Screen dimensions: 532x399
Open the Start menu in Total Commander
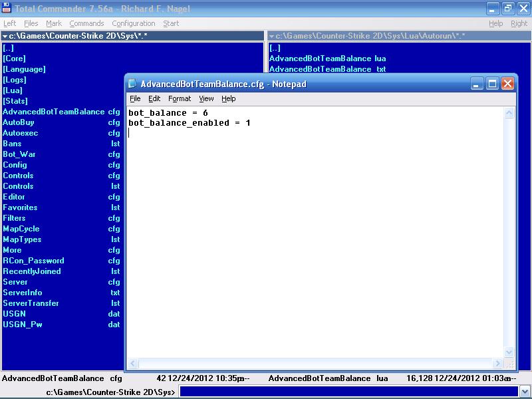click(171, 23)
